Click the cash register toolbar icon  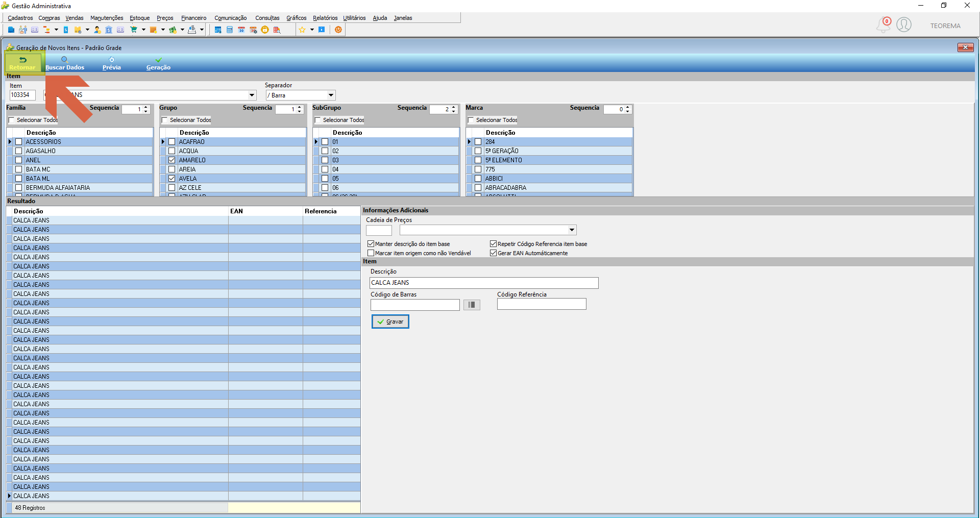point(192,30)
